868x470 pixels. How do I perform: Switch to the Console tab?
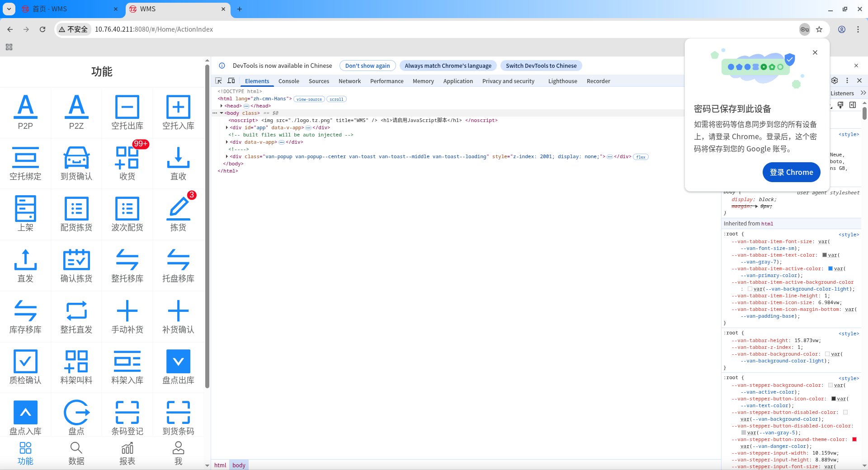point(289,81)
